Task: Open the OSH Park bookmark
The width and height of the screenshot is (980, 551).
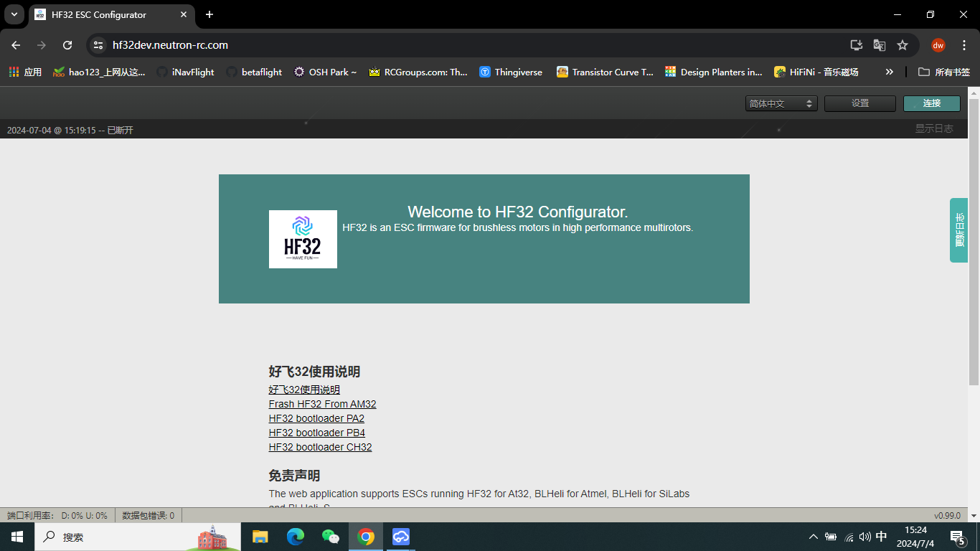Action: (325, 72)
